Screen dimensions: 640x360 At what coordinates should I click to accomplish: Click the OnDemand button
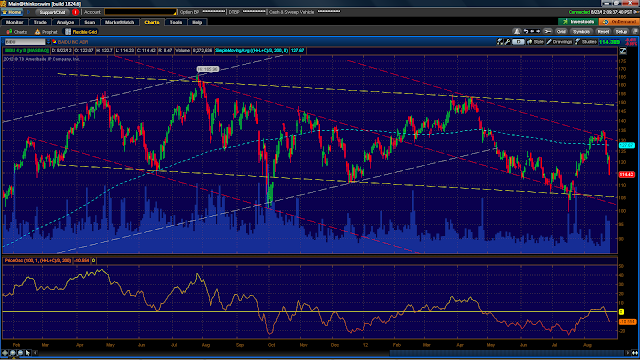[x=619, y=22]
